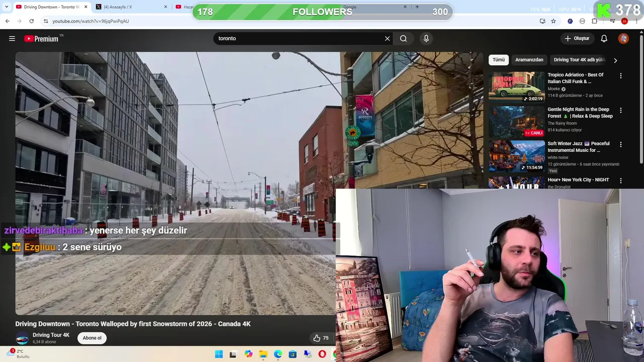Screen dimensions: 644x362
Task: Open The Rainy Room channel name
Action: tap(562, 123)
